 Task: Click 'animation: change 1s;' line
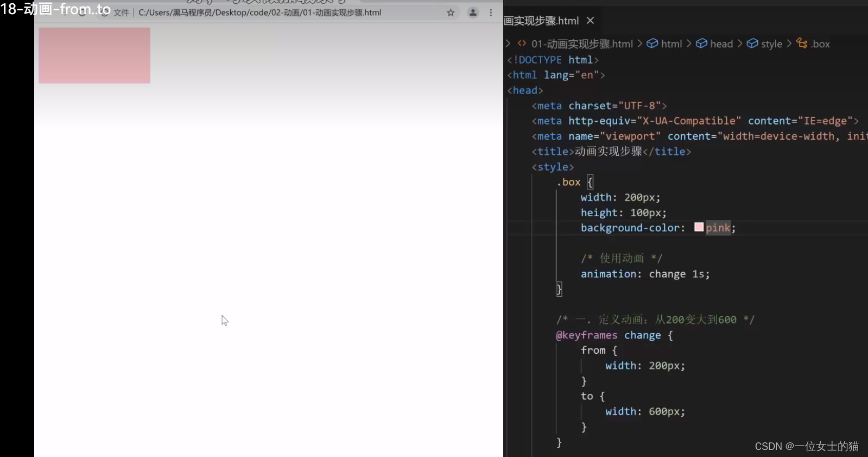tap(645, 274)
